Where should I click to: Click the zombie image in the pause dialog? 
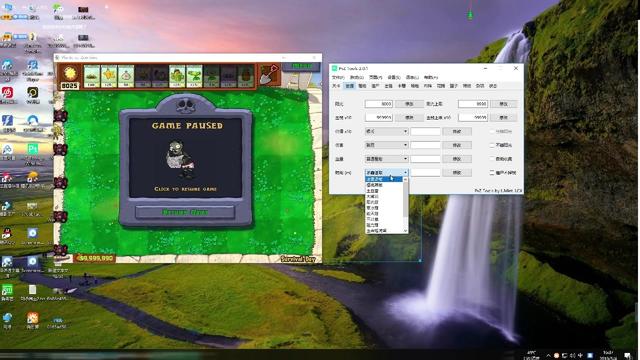coord(180,159)
